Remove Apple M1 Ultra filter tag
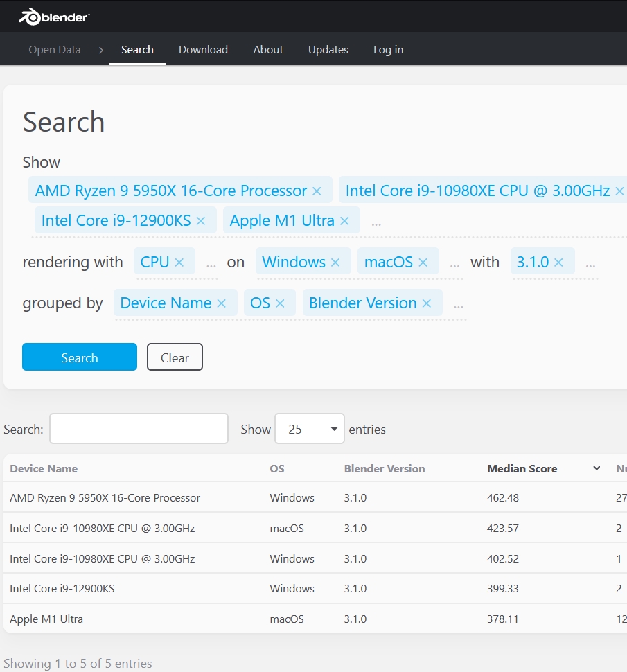Screen dimensions: 627x672 pos(344,221)
